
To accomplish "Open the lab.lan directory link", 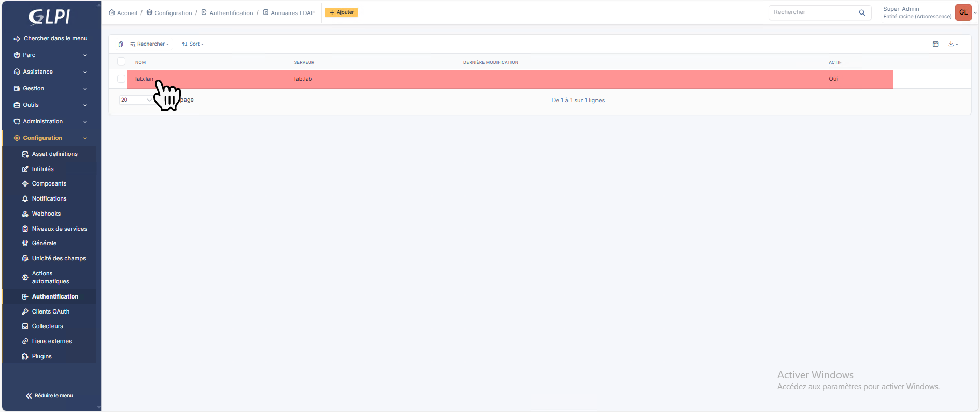I will click(144, 79).
